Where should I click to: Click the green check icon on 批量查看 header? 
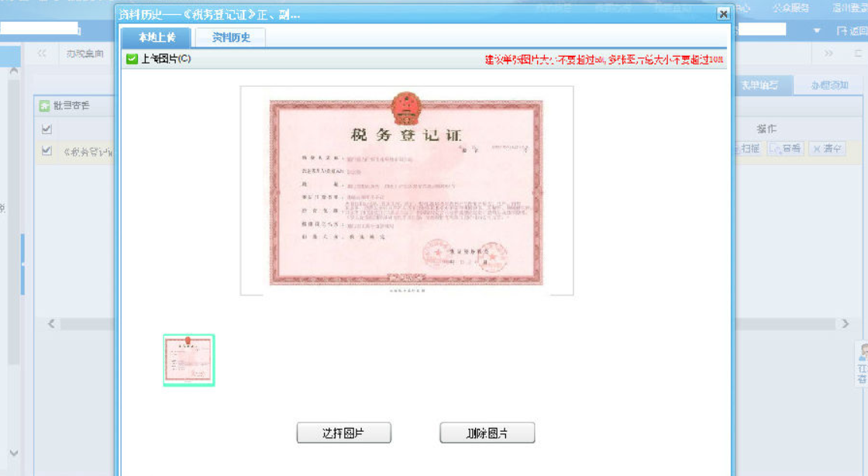pyautogui.click(x=44, y=105)
